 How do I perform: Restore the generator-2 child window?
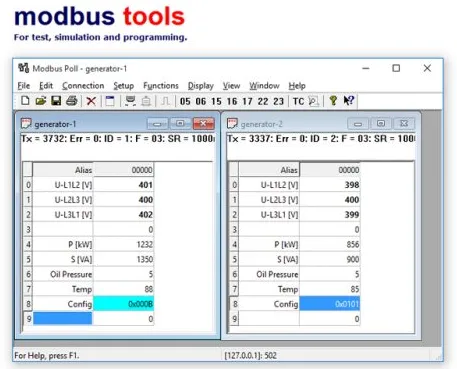381,124
